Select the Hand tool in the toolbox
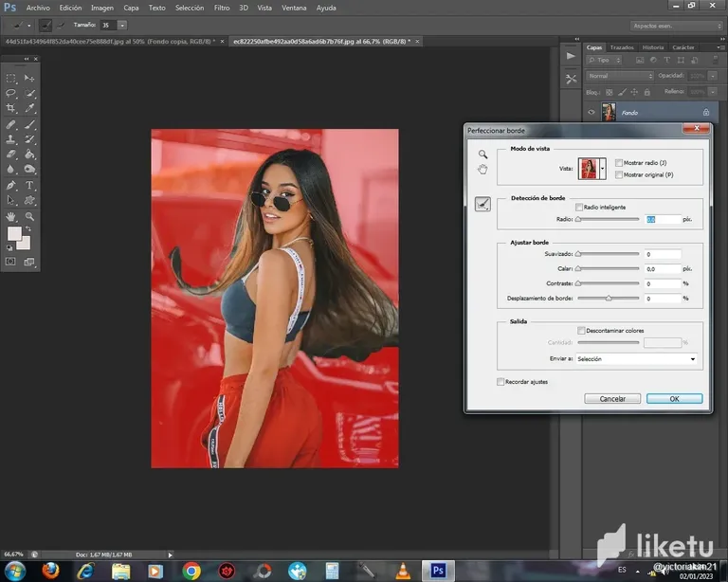728x582 pixels. [10, 216]
